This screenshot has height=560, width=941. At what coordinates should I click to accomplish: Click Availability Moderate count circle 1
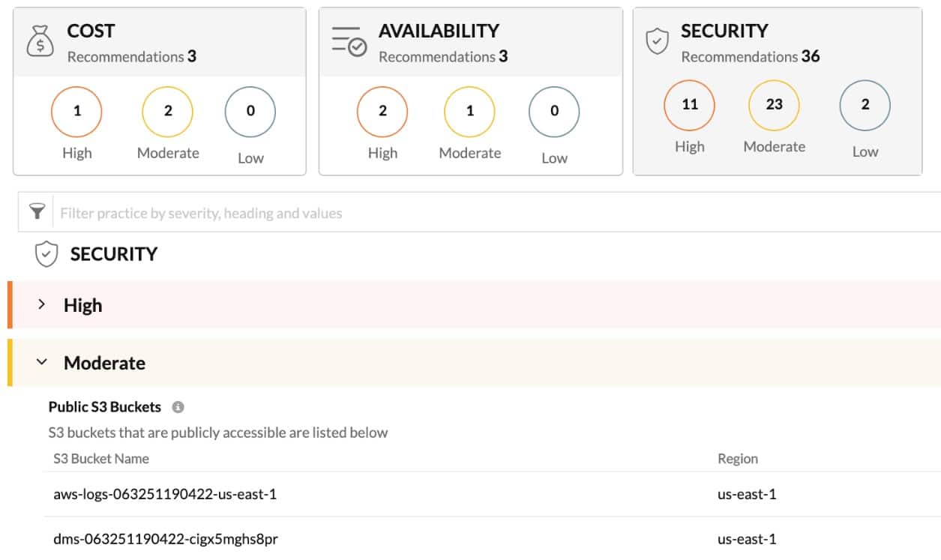(469, 111)
